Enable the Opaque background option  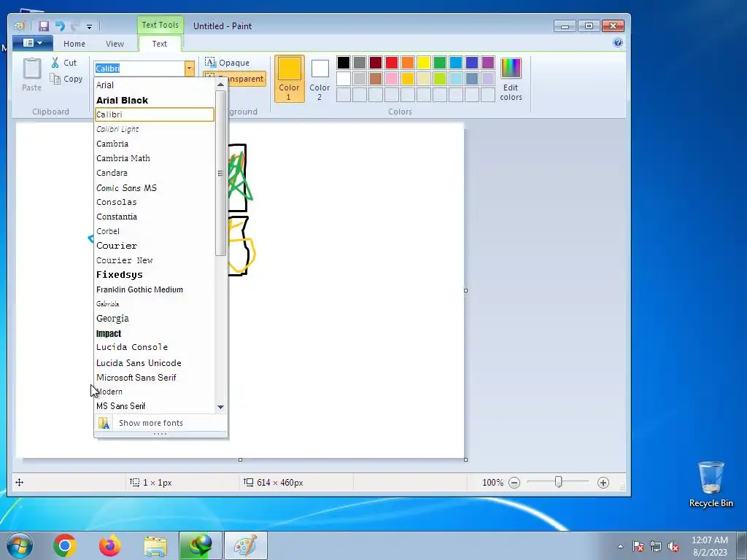tap(228, 63)
